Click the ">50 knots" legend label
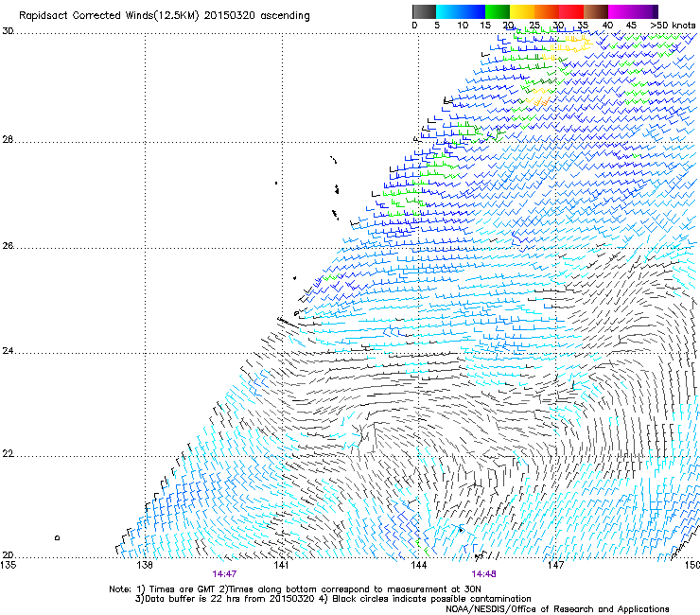Image resolution: width=700 pixels, height=615 pixels. click(673, 26)
